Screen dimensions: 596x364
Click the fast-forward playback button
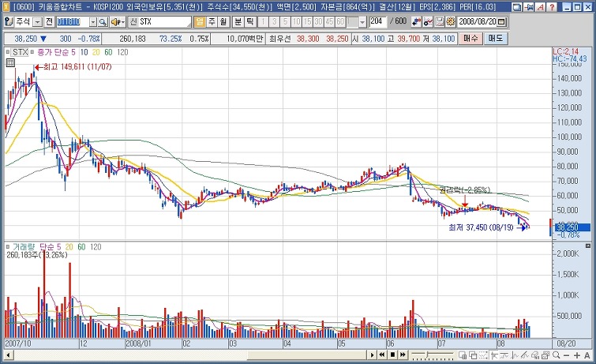403,355
